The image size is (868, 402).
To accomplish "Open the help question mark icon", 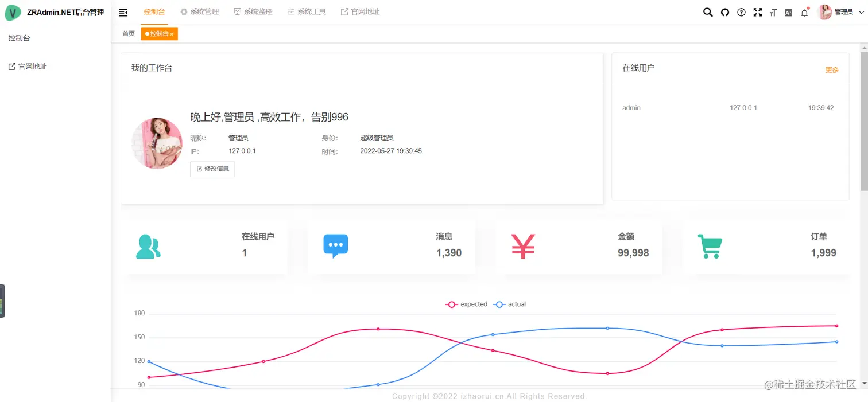I will (x=741, y=12).
